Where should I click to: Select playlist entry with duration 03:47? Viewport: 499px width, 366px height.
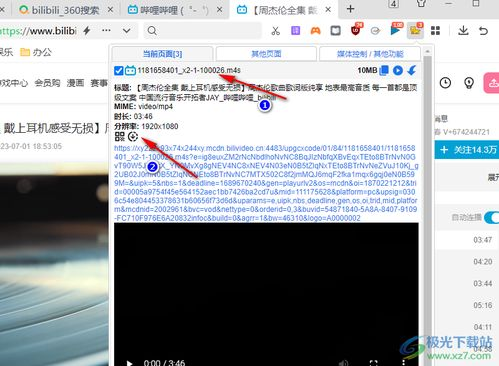pyautogui.click(x=482, y=240)
